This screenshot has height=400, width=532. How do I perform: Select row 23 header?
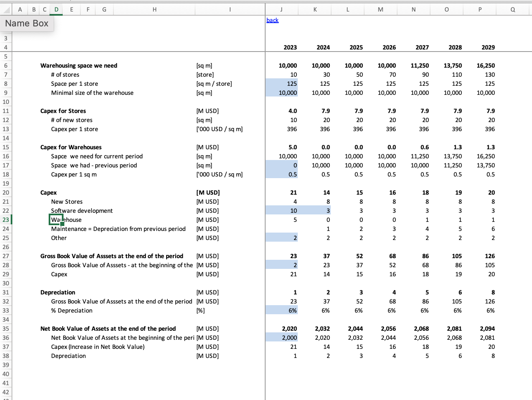click(x=6, y=220)
